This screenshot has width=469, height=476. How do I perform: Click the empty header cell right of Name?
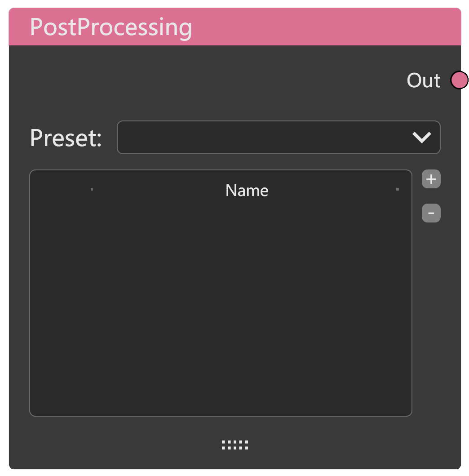pos(404,190)
